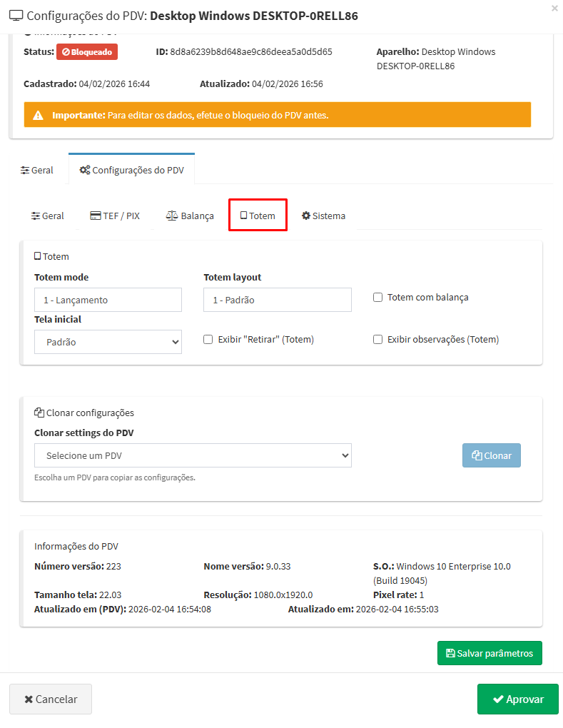Check the Exibir "Retirar" (Totem) box
563x728 pixels.
208,340
